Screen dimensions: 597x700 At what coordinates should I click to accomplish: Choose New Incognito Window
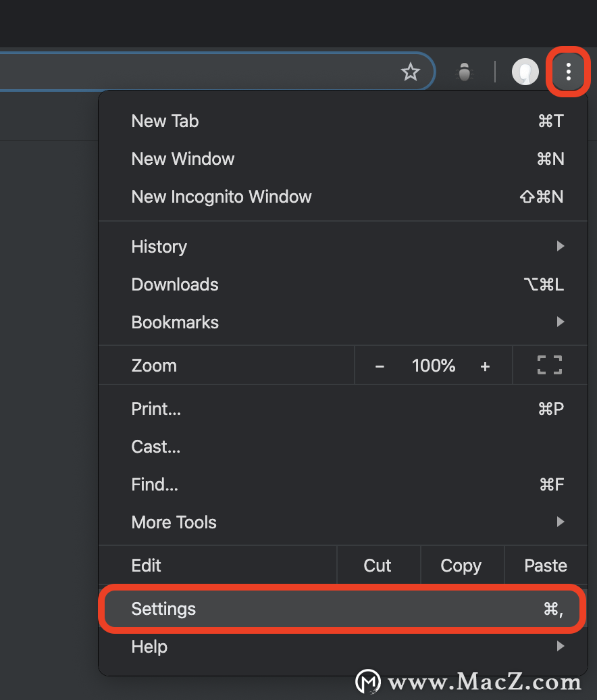pos(342,197)
